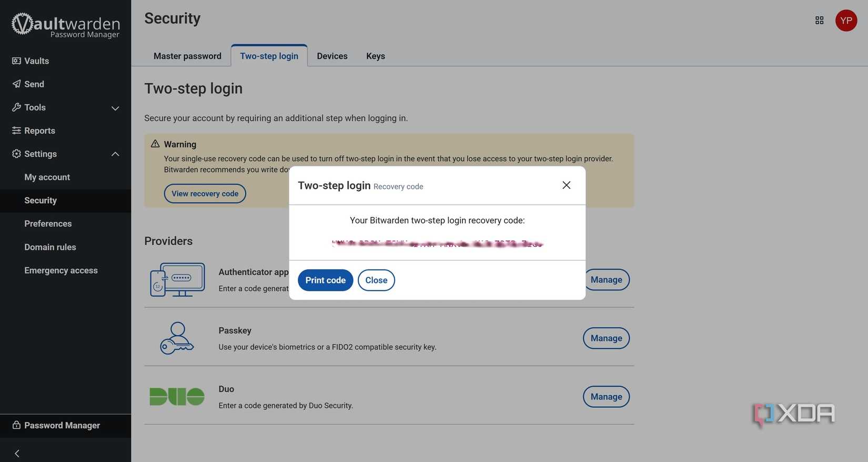Click the Duo provider logo
Screen dimensions: 868x462
[x=177, y=396]
